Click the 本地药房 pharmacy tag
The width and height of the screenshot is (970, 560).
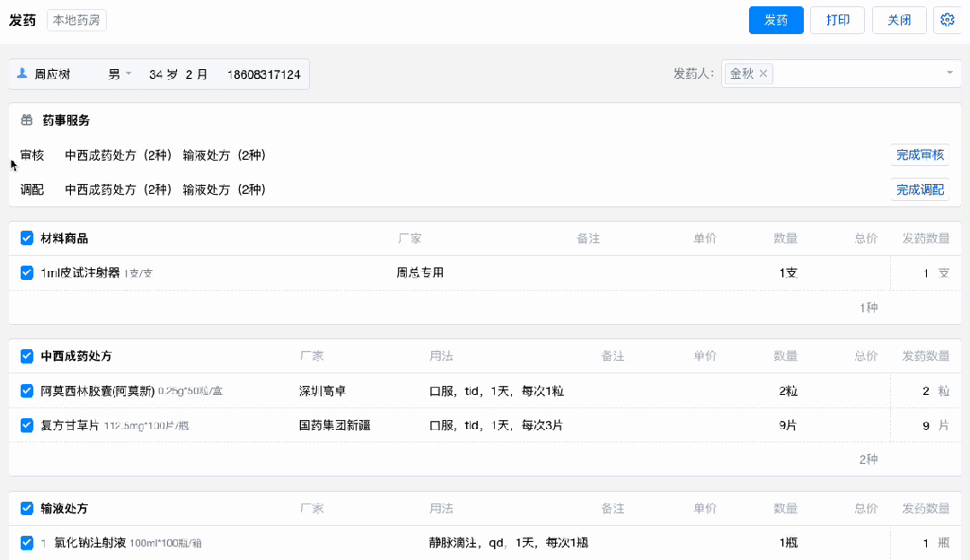(77, 21)
